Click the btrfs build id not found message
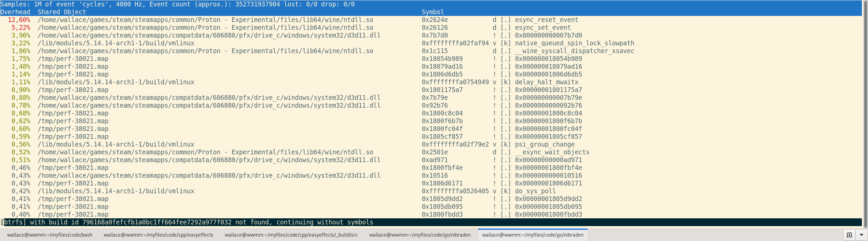Viewport: 868px width, 241px height. coord(187,222)
